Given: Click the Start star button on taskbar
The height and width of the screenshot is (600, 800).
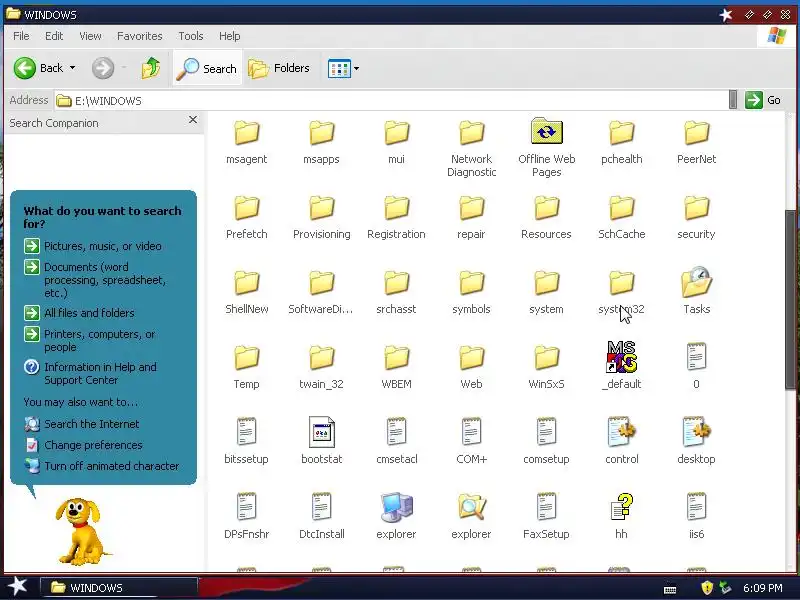Looking at the screenshot, I should pyautogui.click(x=17, y=587).
